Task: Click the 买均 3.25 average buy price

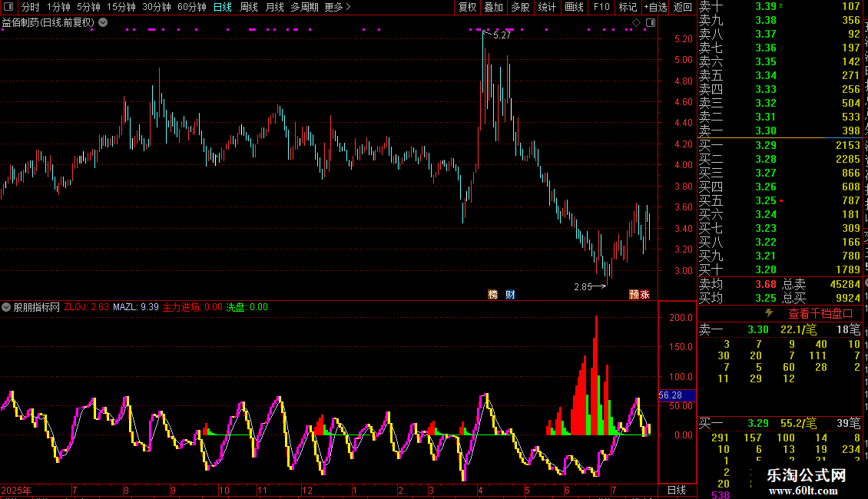Action: pos(737,298)
